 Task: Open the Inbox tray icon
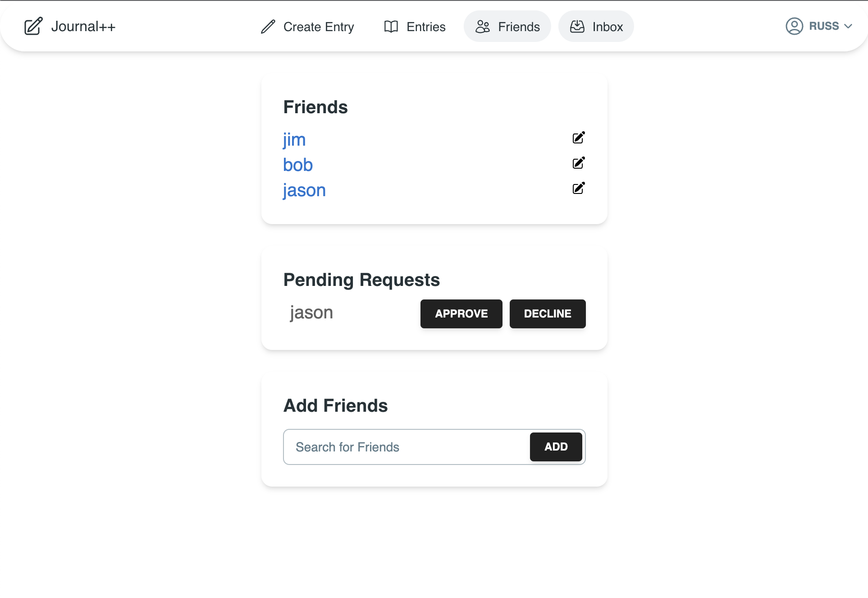click(577, 26)
